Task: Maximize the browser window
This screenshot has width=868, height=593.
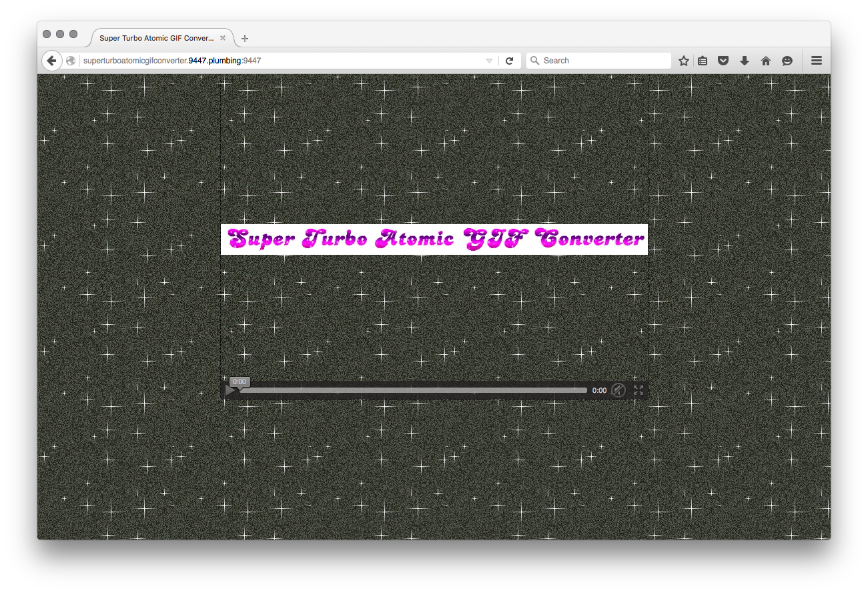Action: click(73, 34)
